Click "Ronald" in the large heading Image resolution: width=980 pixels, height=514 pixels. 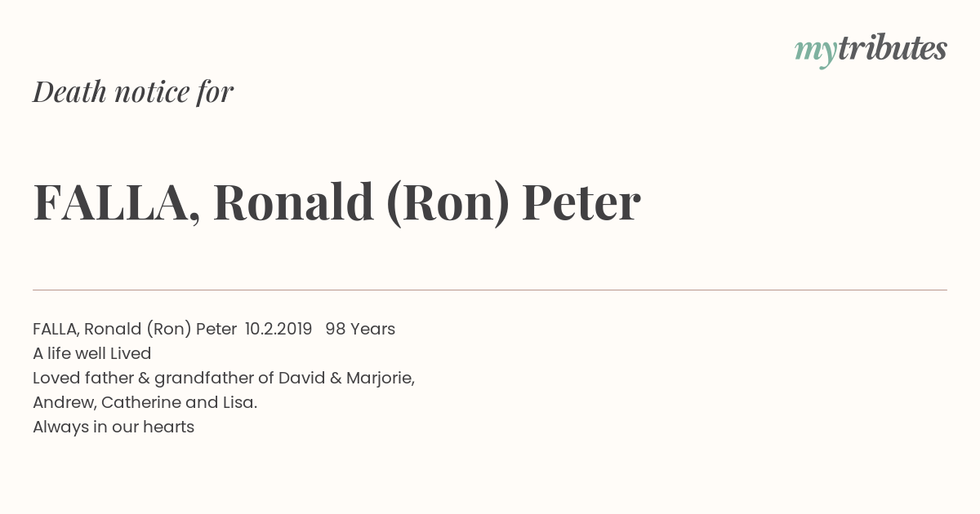coord(293,202)
